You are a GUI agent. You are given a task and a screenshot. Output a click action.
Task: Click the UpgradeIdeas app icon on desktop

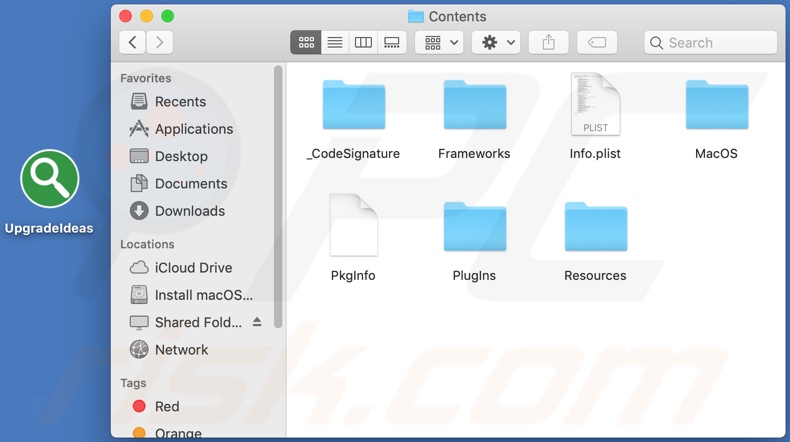pyautogui.click(x=49, y=178)
